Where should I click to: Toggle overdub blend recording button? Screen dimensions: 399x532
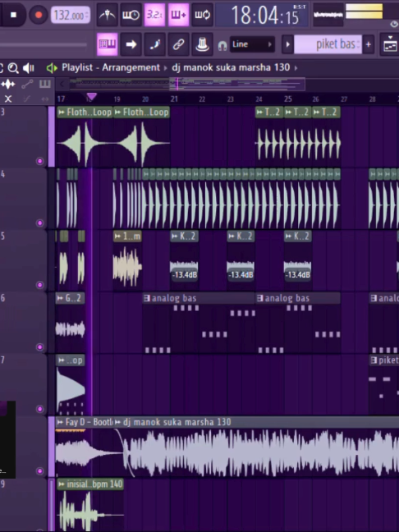[x=178, y=15]
